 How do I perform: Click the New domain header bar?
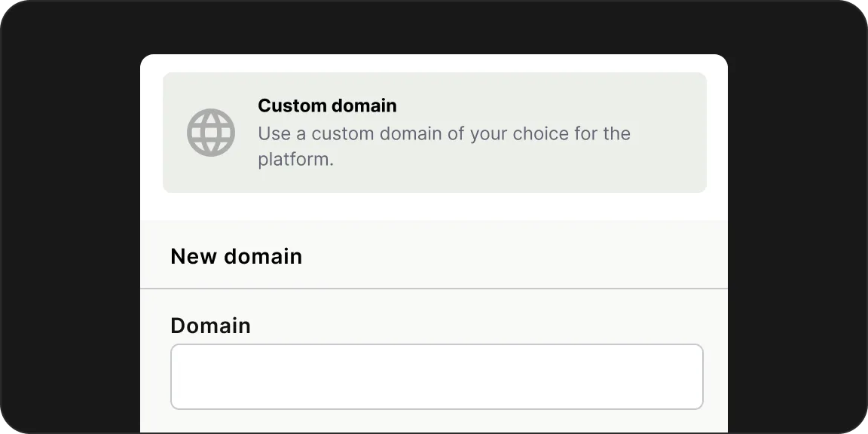436,254
